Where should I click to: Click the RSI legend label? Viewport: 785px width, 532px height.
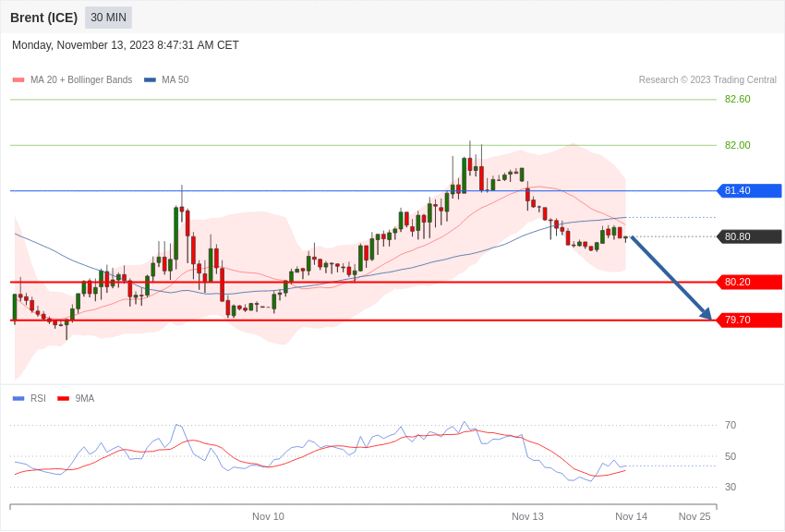click(x=38, y=399)
